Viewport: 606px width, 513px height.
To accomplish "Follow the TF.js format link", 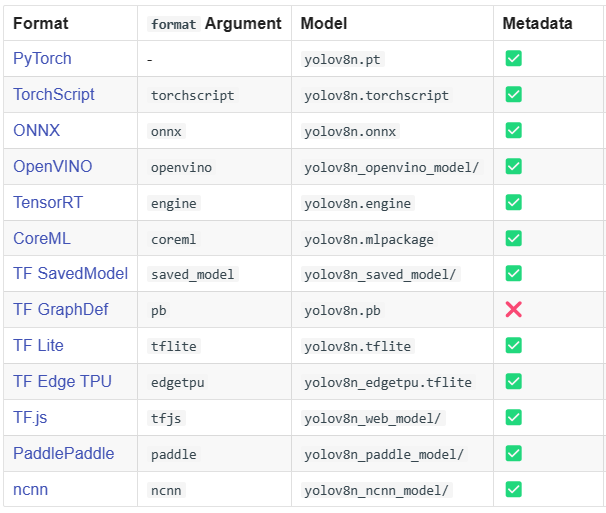I will click(32, 418).
